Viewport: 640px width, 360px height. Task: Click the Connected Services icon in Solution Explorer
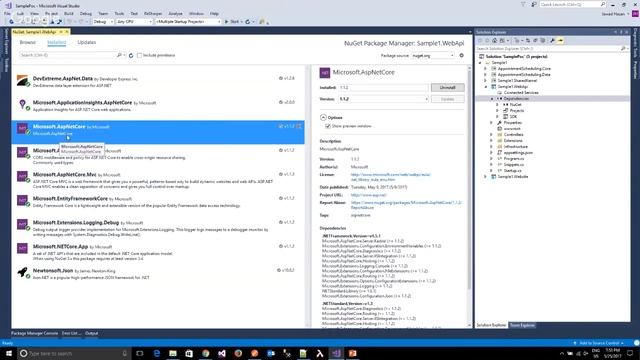click(x=500, y=93)
